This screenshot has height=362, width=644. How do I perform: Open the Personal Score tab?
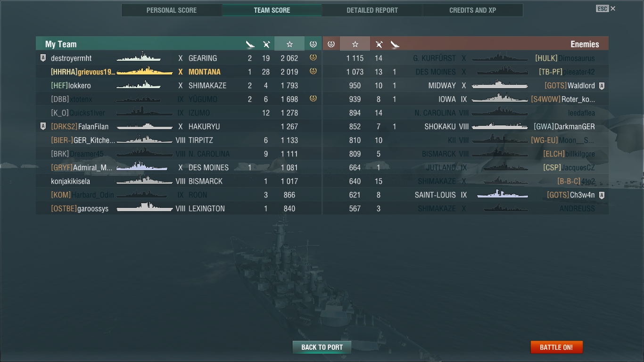[x=172, y=10]
